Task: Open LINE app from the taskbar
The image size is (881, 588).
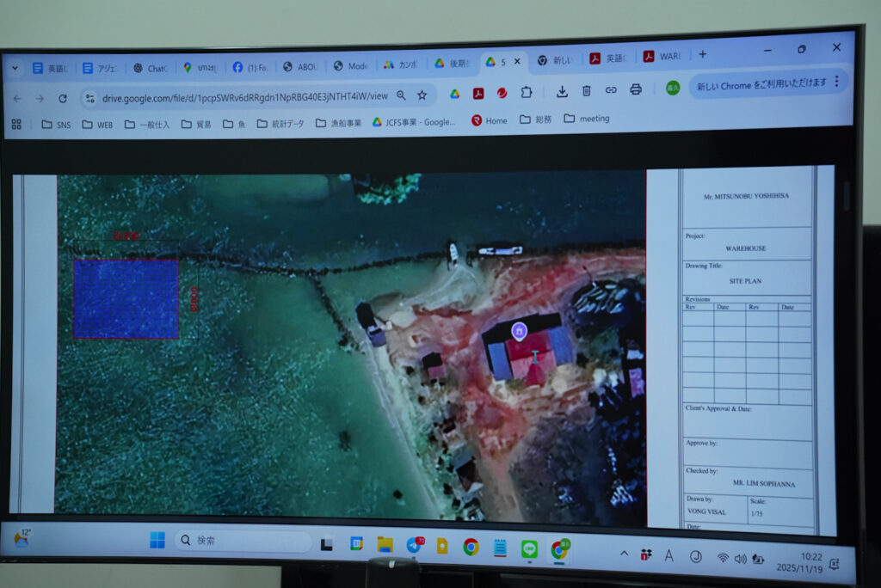Action: point(529,548)
